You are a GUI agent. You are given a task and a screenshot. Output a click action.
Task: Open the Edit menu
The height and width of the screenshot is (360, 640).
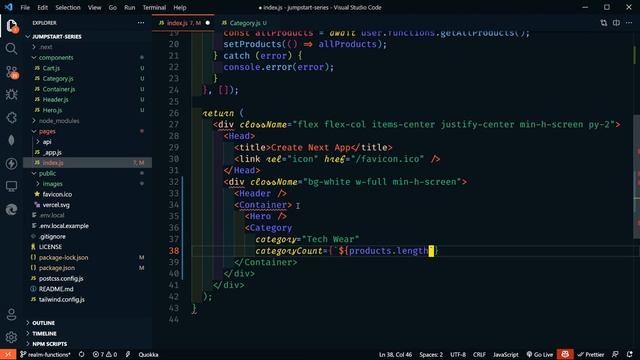pos(42,7)
